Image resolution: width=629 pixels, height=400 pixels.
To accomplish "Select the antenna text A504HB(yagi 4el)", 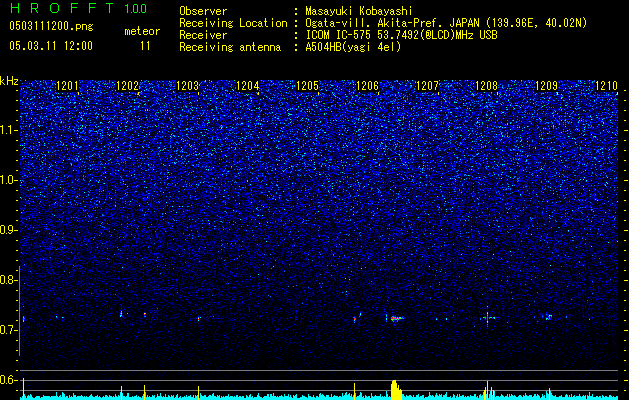I will [353, 47].
